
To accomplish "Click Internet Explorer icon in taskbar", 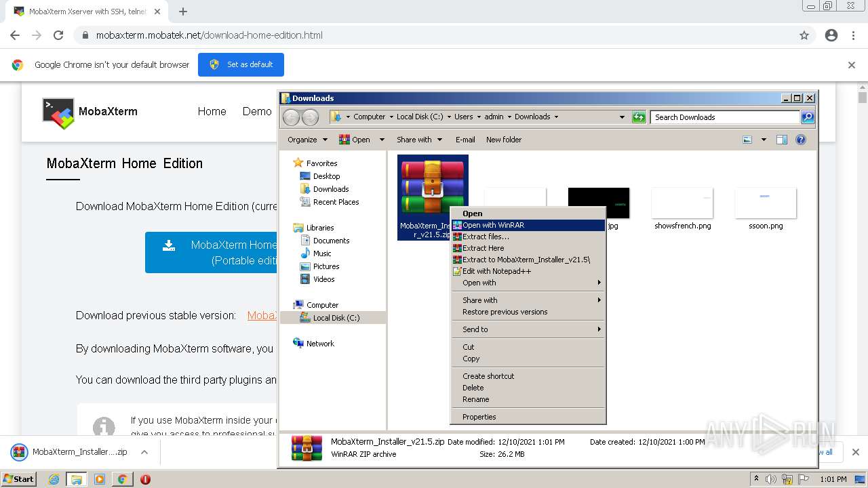I will pyautogui.click(x=54, y=479).
